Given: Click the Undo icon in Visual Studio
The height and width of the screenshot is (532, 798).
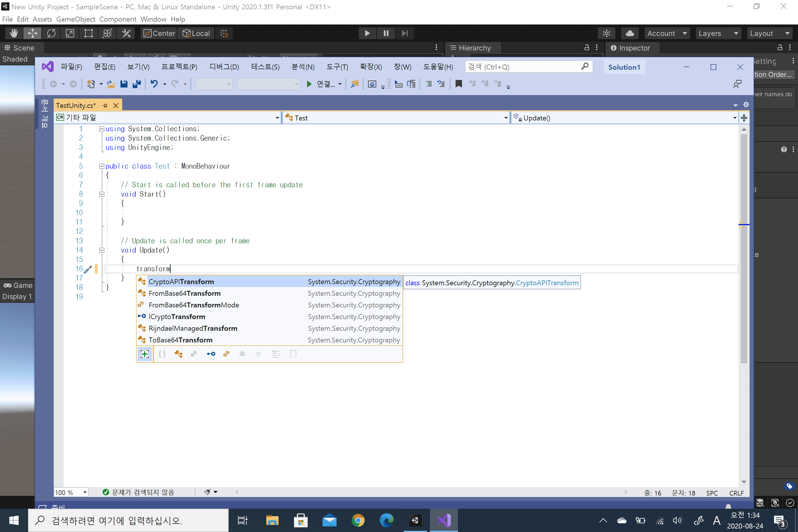Looking at the screenshot, I should pyautogui.click(x=154, y=84).
